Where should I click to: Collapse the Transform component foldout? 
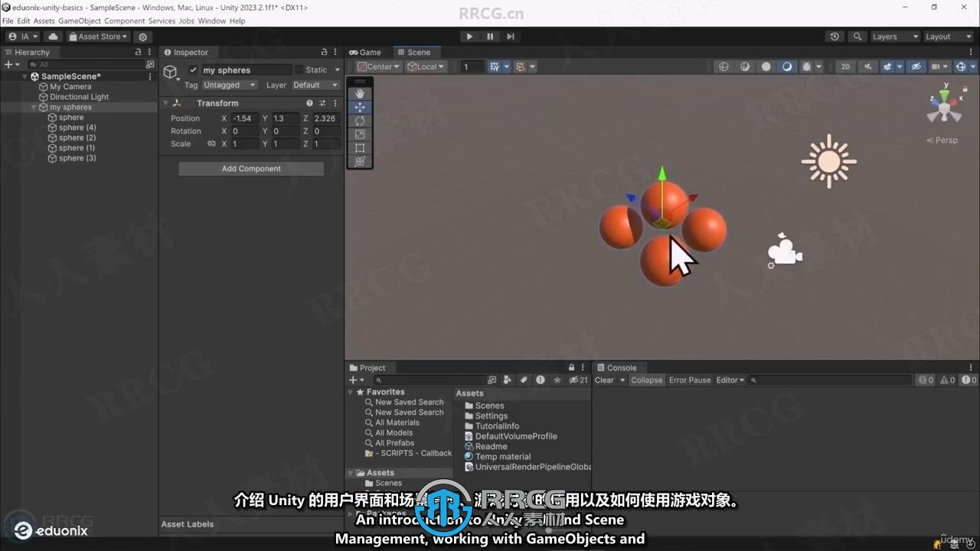(165, 103)
